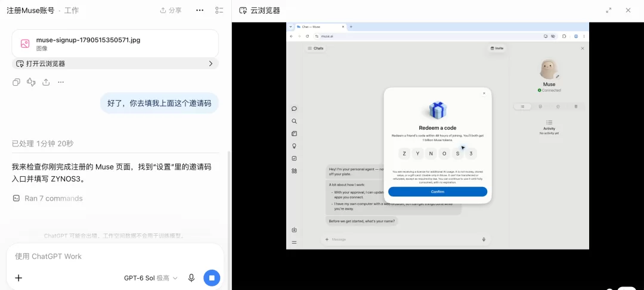Screen dimensions: 644x290
Task: Open the search icon in Muse sidebar
Action: click(x=294, y=121)
